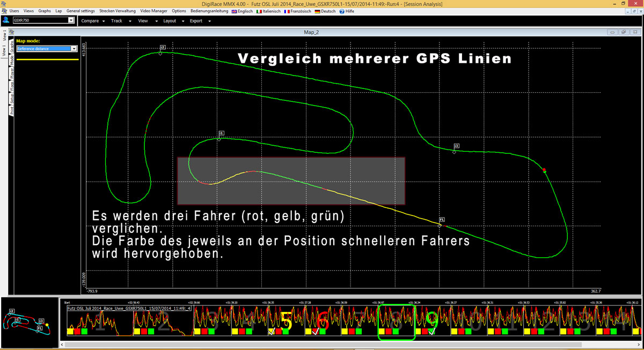Switch to the Player side tab

[11, 74]
